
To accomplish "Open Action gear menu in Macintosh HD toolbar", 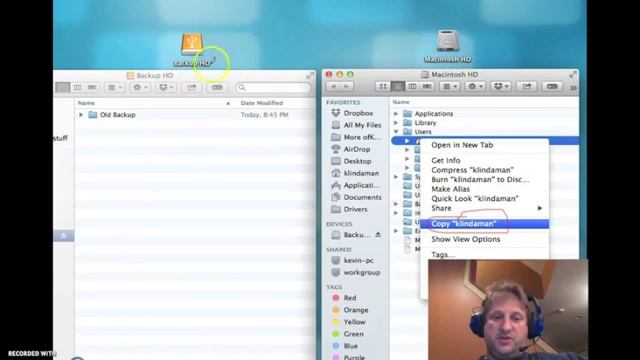I will pos(475,87).
